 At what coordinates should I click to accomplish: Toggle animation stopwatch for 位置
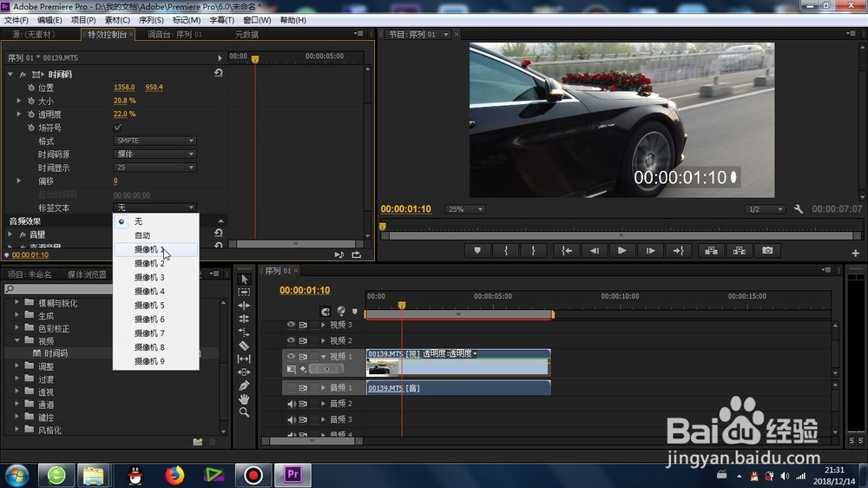tap(31, 88)
